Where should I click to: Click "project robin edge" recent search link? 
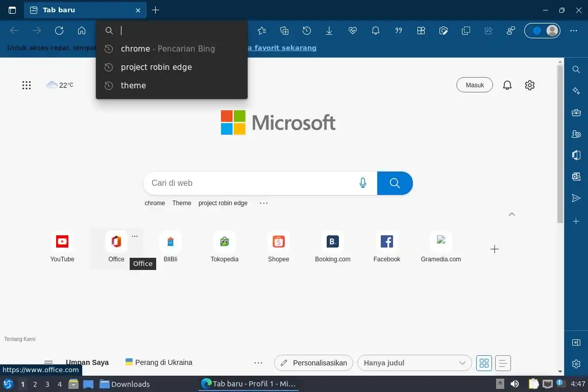[223, 203]
